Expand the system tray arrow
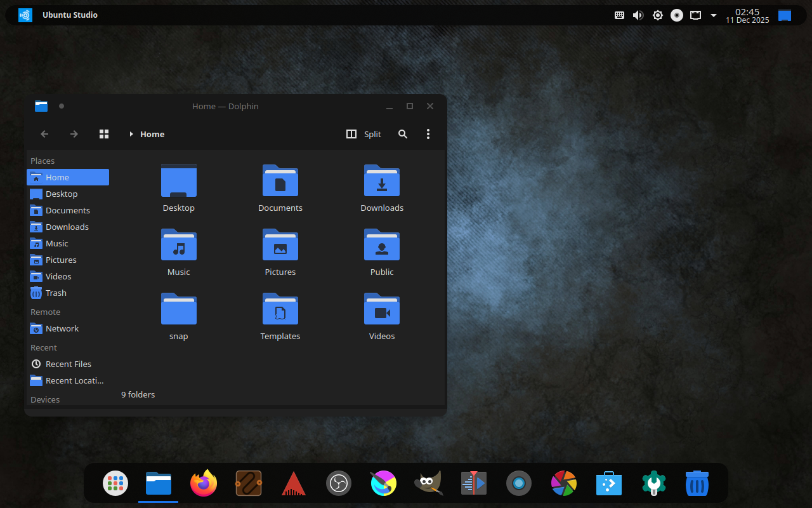This screenshot has width=812, height=508. tap(713, 15)
